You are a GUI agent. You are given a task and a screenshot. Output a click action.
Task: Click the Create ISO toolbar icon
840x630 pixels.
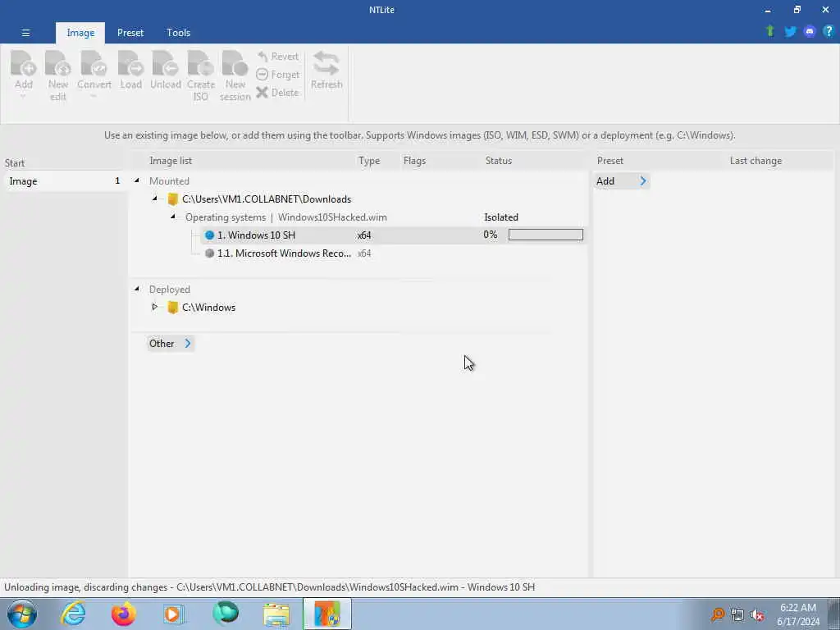coord(201,75)
